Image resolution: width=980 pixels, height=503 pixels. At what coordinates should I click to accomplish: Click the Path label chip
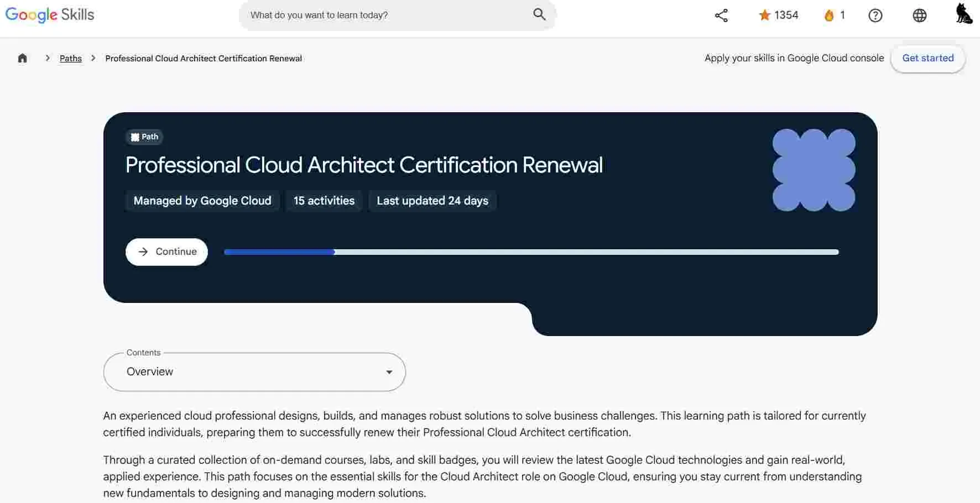click(144, 137)
